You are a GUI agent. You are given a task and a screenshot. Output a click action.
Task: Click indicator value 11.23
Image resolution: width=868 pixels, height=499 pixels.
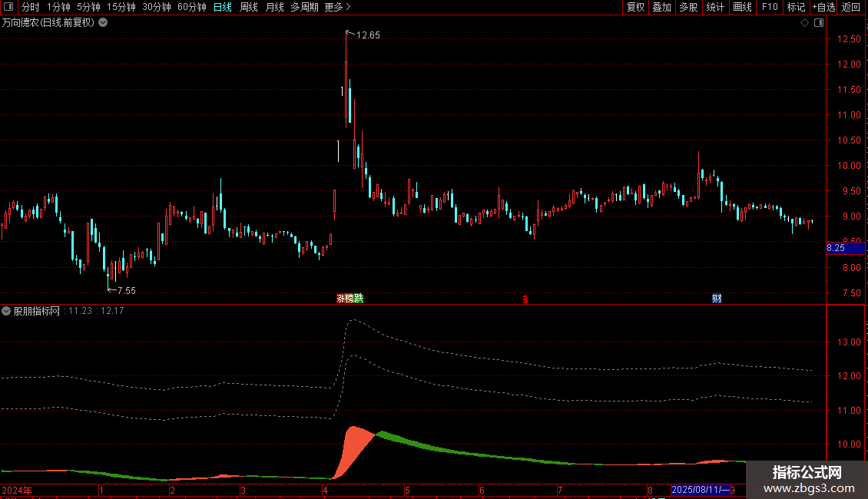(80, 311)
